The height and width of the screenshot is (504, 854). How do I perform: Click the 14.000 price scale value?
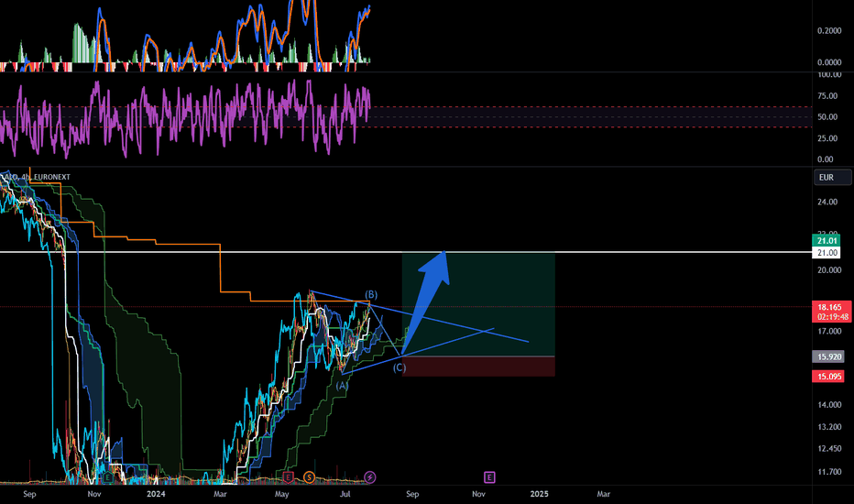[x=829, y=405]
